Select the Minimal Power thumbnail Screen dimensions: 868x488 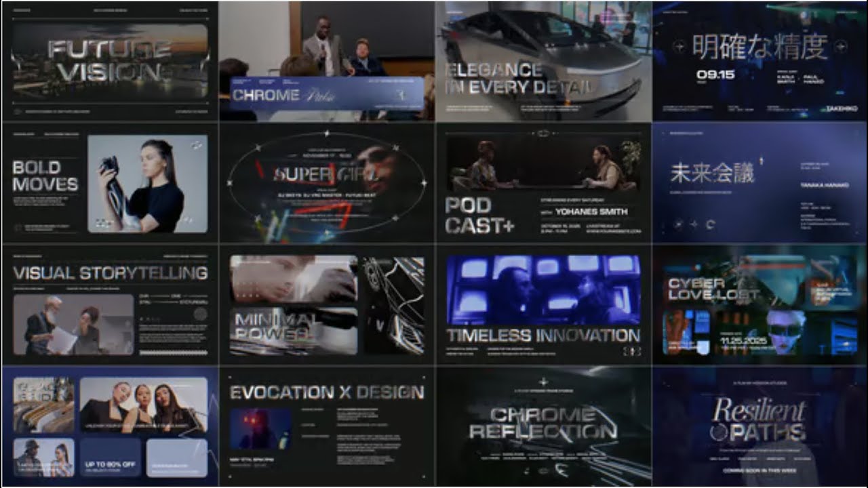click(327, 305)
